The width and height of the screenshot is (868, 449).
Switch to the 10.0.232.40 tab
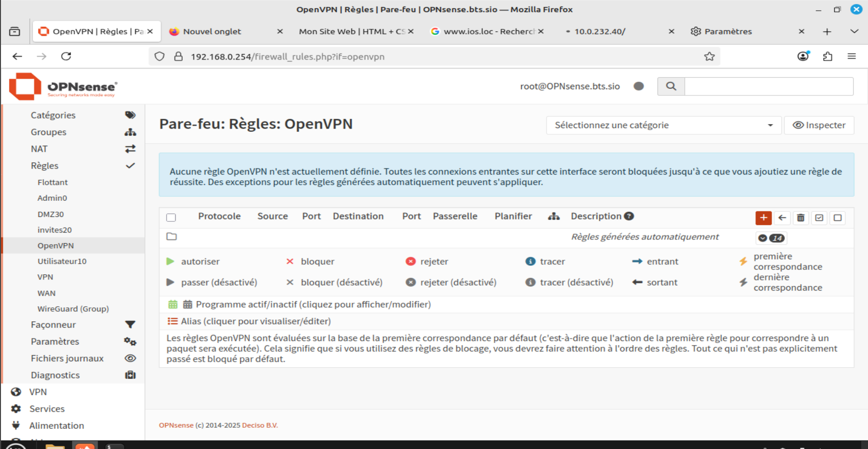[616, 31]
